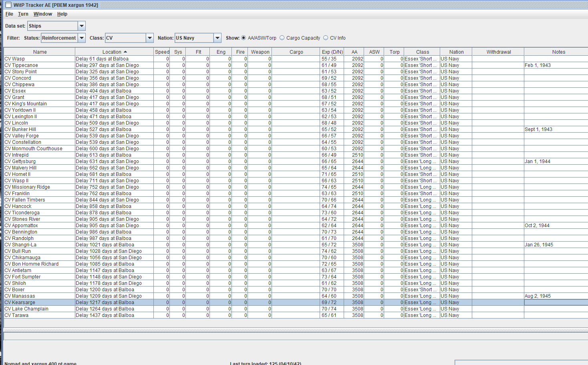Sort by the Exp (D/N) column header
Screen dimensions: 588x365
[332, 52]
